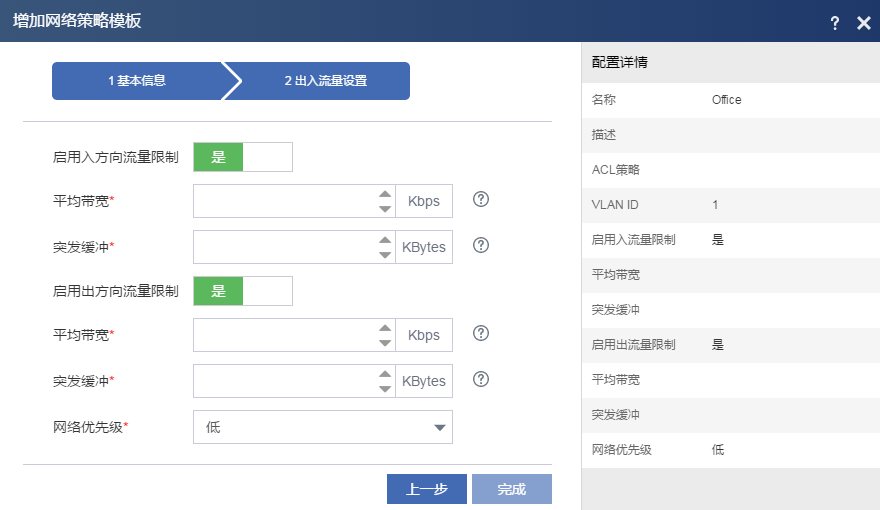Close the network policy template dialog
This screenshot has width=880, height=510.
tap(864, 23)
